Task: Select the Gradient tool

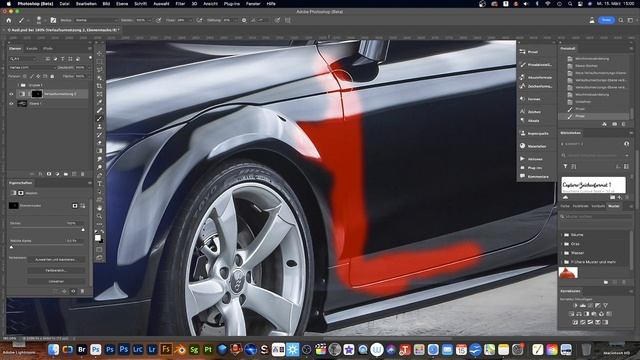Action: point(100,151)
